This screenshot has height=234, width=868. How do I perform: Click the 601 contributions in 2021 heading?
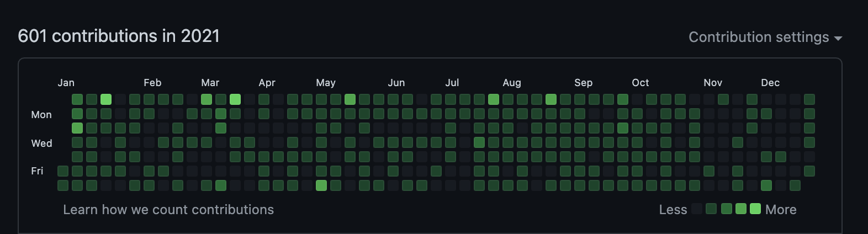[x=119, y=36]
